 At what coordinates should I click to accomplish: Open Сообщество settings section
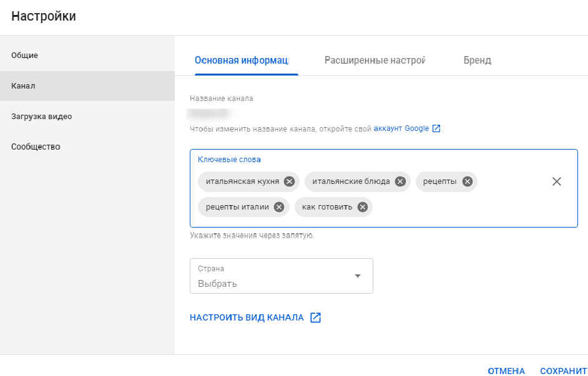(36, 147)
